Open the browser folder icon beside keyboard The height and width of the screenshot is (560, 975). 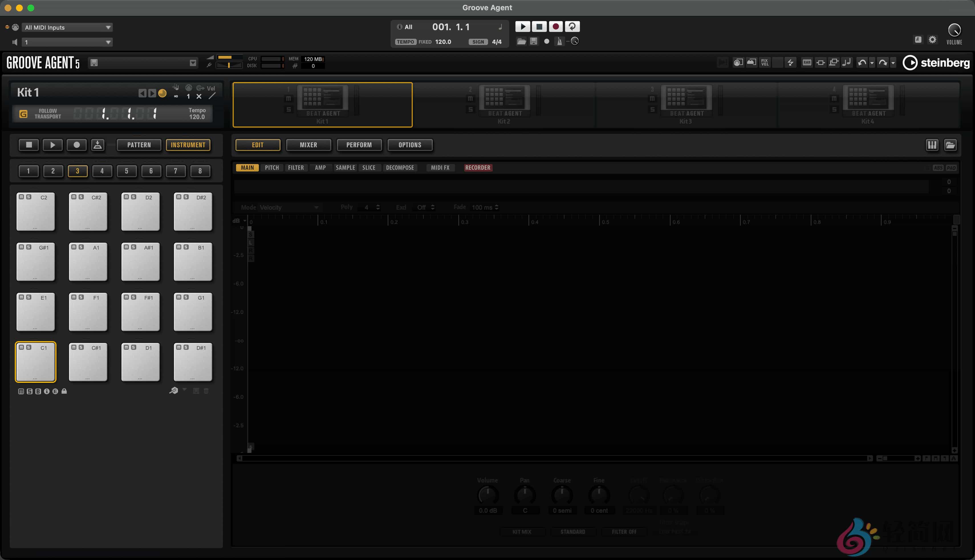[x=950, y=145]
